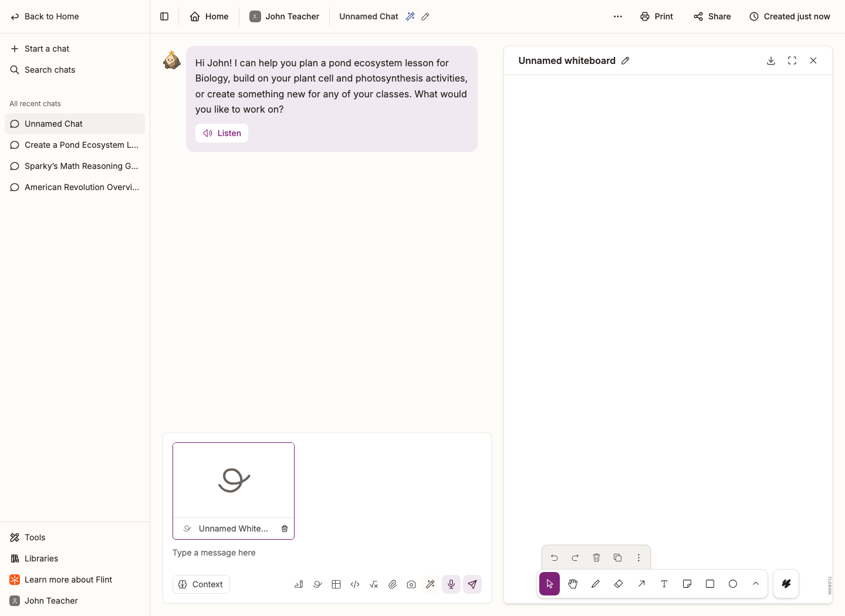Select the pencil draw tool
This screenshot has width=845, height=616.
coord(596,584)
